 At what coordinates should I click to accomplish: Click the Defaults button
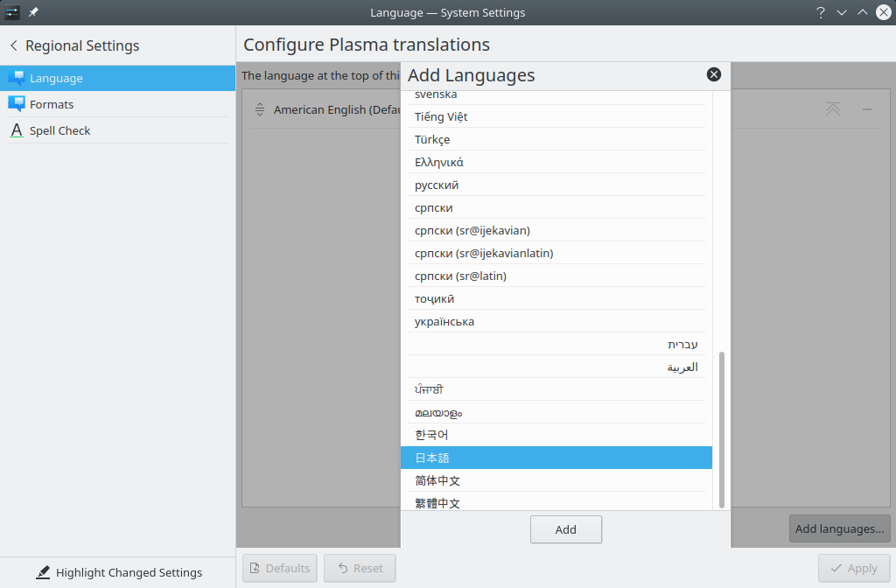[279, 568]
